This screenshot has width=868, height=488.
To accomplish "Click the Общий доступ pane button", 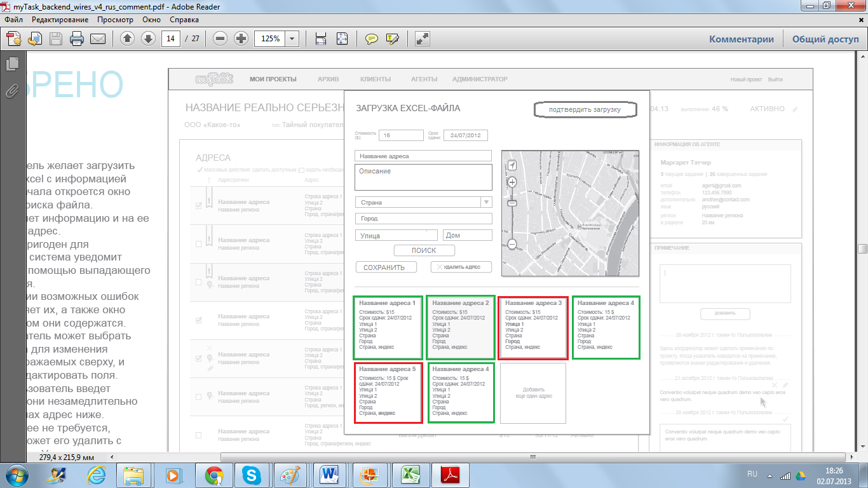I will click(825, 39).
